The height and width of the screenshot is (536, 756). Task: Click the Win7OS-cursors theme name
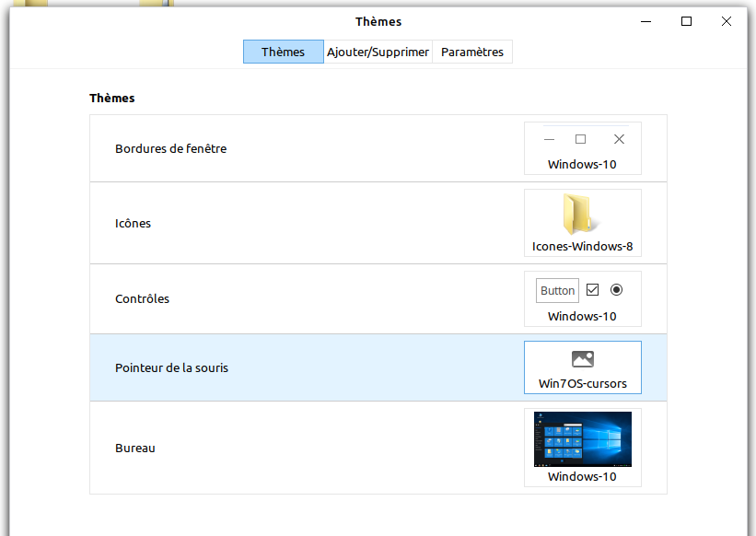click(582, 383)
